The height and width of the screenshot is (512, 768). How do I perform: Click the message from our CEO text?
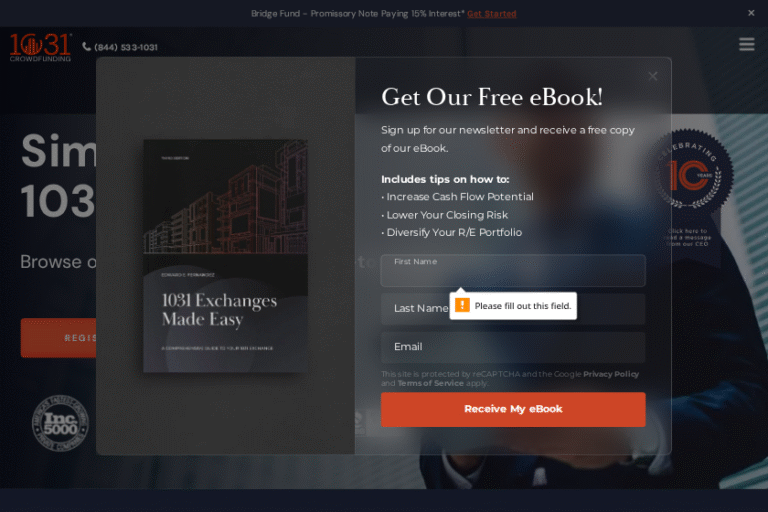click(688, 237)
